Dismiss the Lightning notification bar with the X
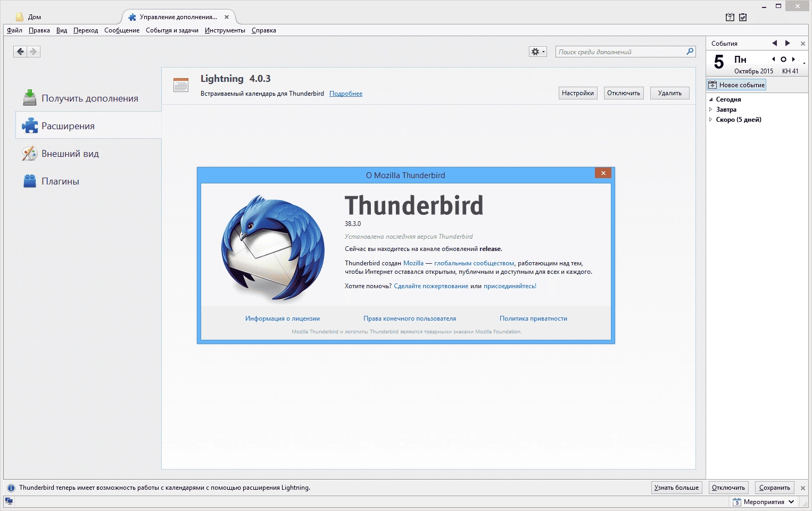 coord(803,488)
